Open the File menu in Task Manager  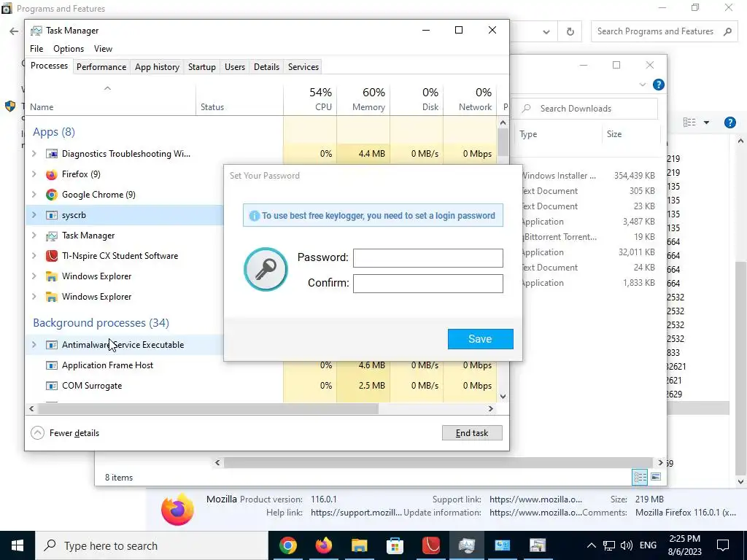(x=36, y=49)
